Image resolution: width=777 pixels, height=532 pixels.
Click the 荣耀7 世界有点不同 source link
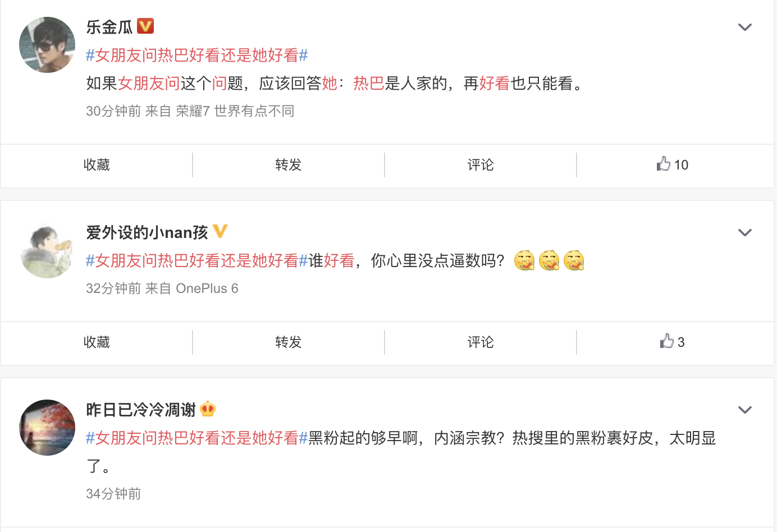point(235,111)
